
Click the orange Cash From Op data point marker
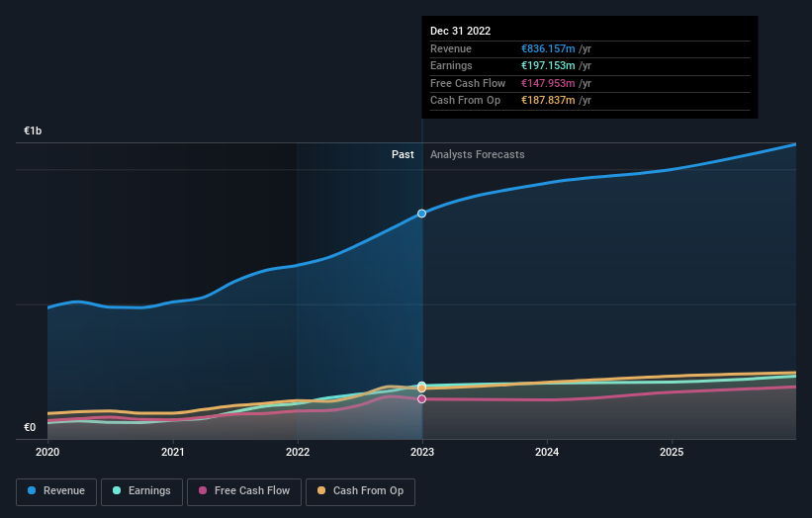pyautogui.click(x=422, y=388)
